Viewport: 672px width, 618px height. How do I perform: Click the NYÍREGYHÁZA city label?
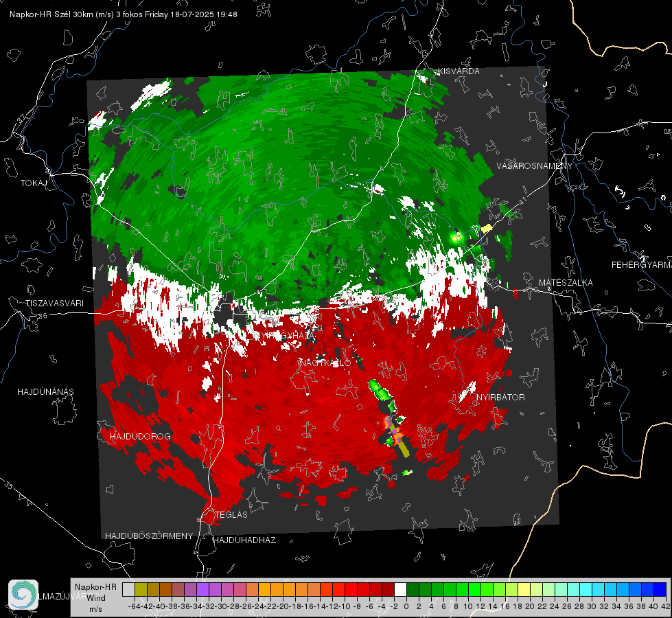pyautogui.click(x=285, y=336)
